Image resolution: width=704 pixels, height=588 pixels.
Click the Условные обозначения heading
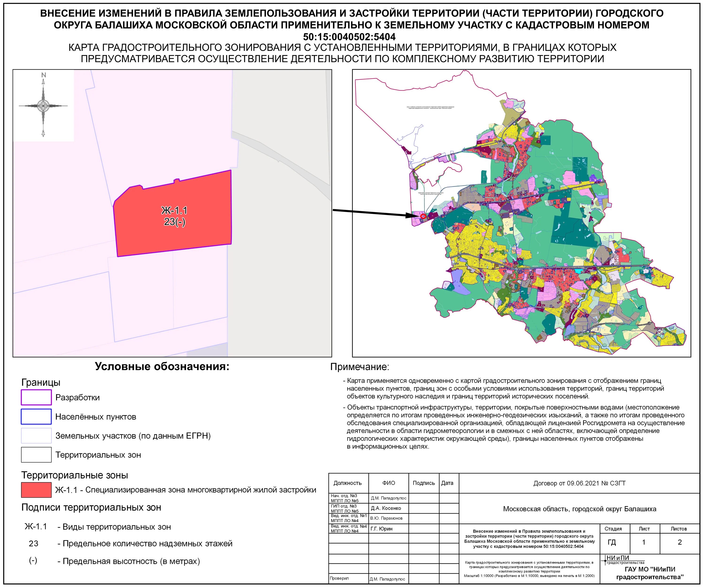coord(162,366)
